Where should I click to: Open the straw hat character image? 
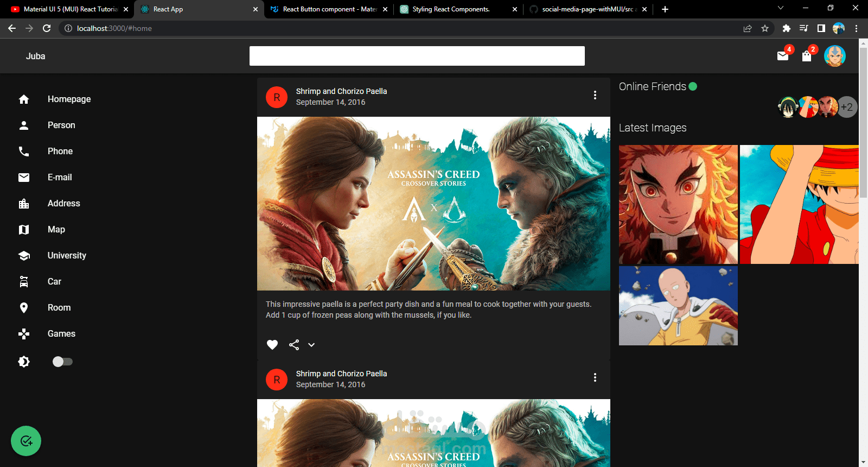pos(799,205)
